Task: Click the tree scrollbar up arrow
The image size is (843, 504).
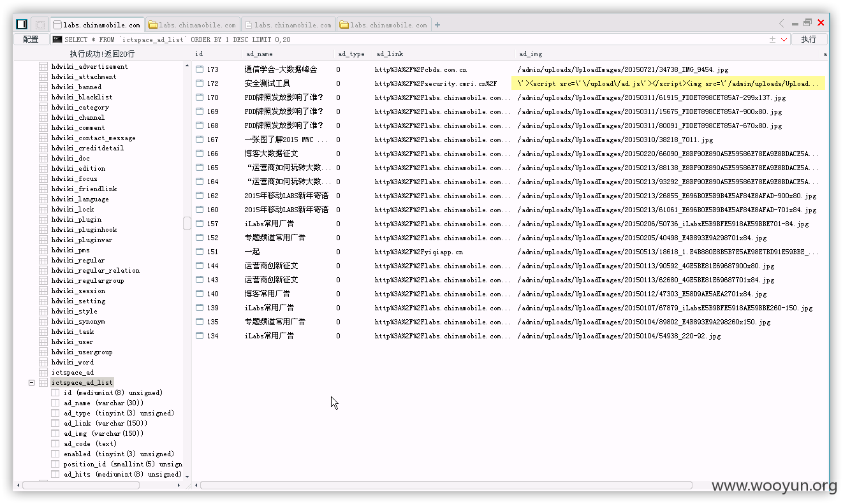Action: click(187, 66)
